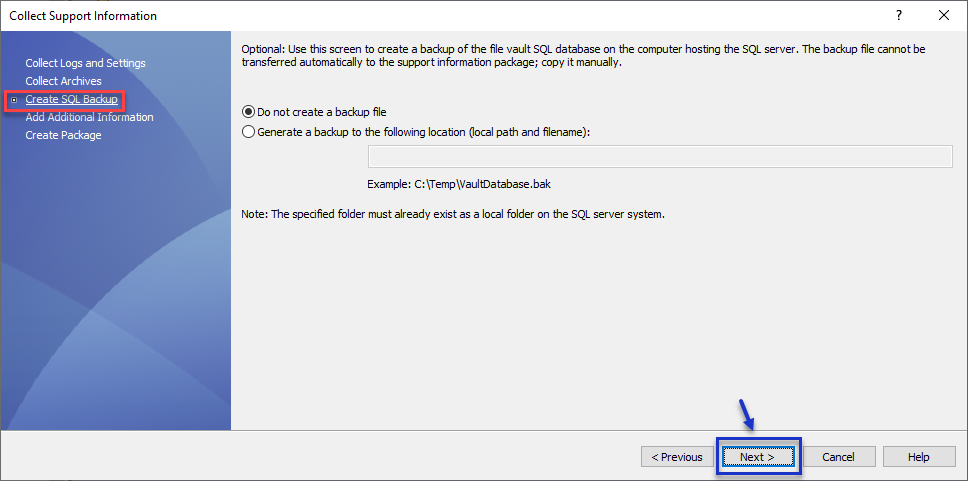The image size is (968, 481).
Task: Click the note about the SQL server folder
Action: tap(453, 214)
